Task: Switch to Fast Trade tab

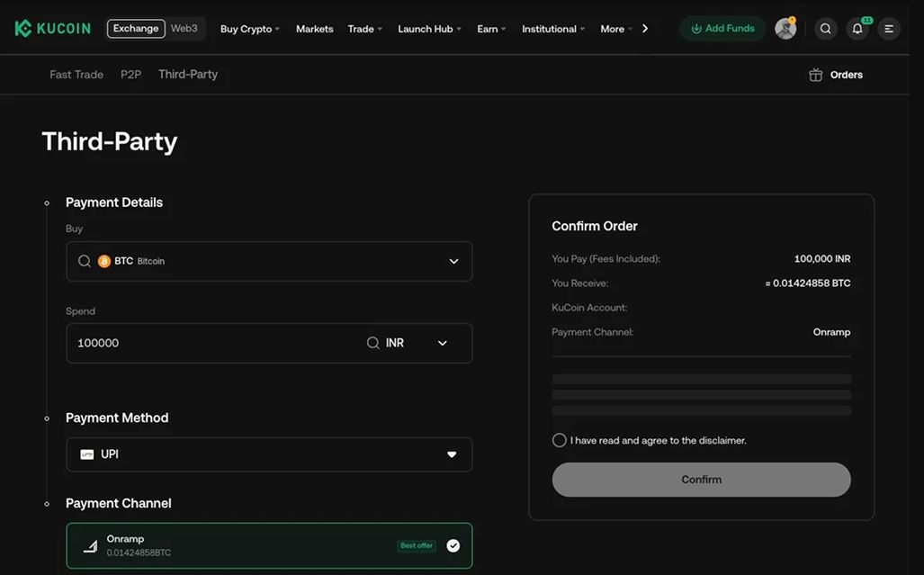Action: coord(76,74)
